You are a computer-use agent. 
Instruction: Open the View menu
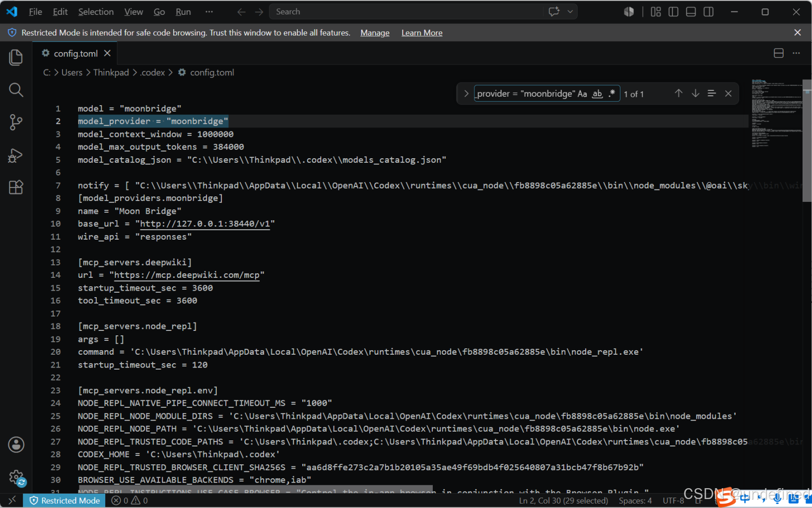coord(134,12)
